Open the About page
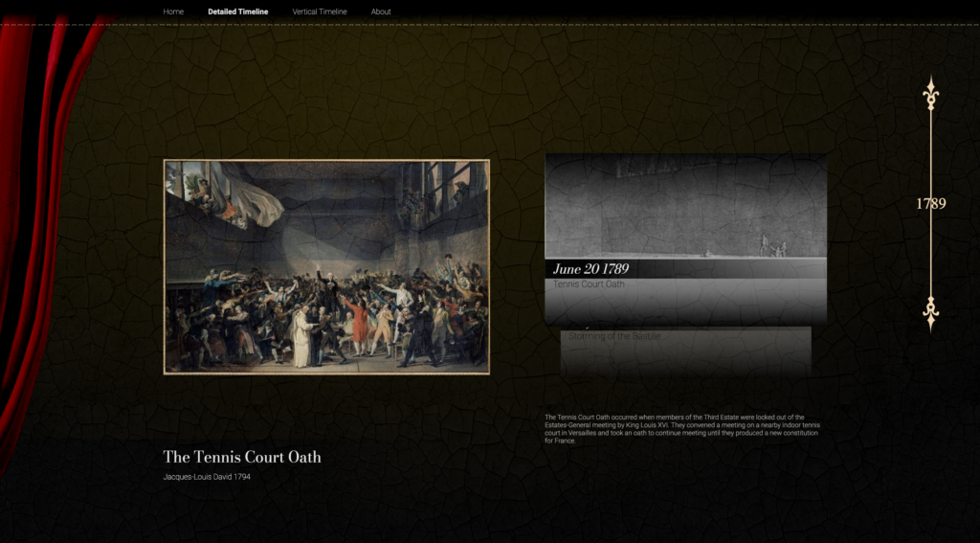 (x=381, y=11)
